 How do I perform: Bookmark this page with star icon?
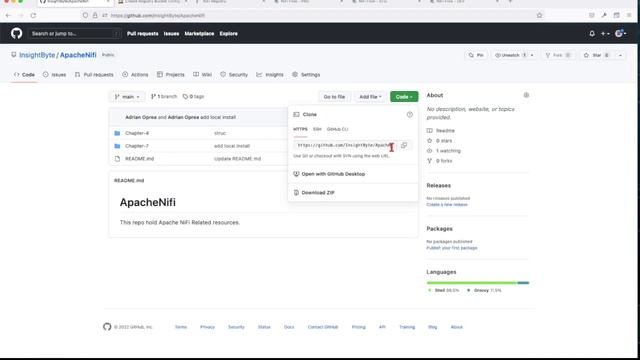[x=540, y=16]
